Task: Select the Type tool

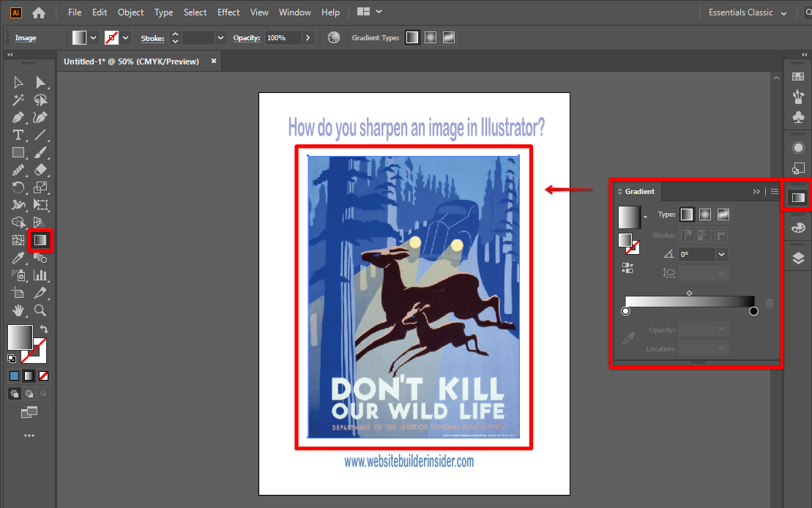Action: [18, 135]
